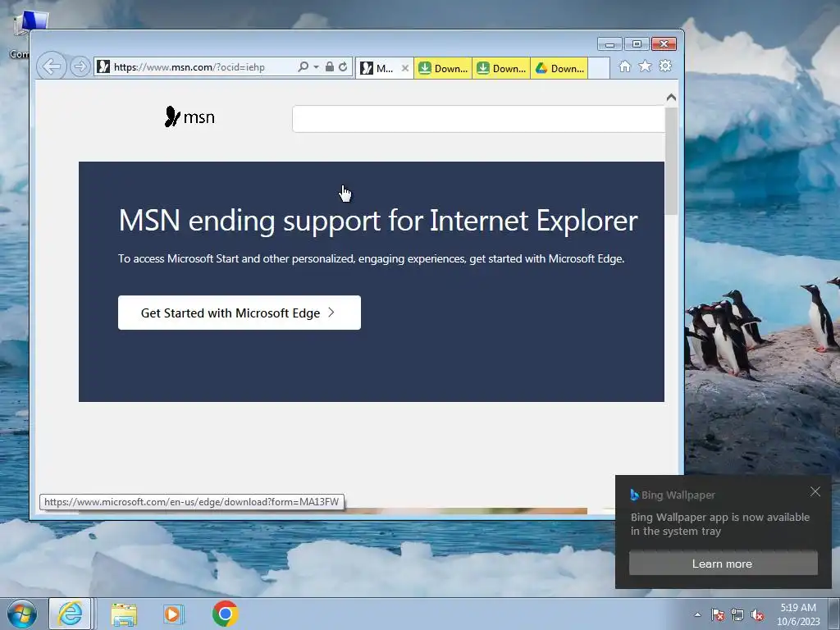This screenshot has height=630, width=840.
Task: Click the vertical scrollbar thumb
Action: click(671, 161)
